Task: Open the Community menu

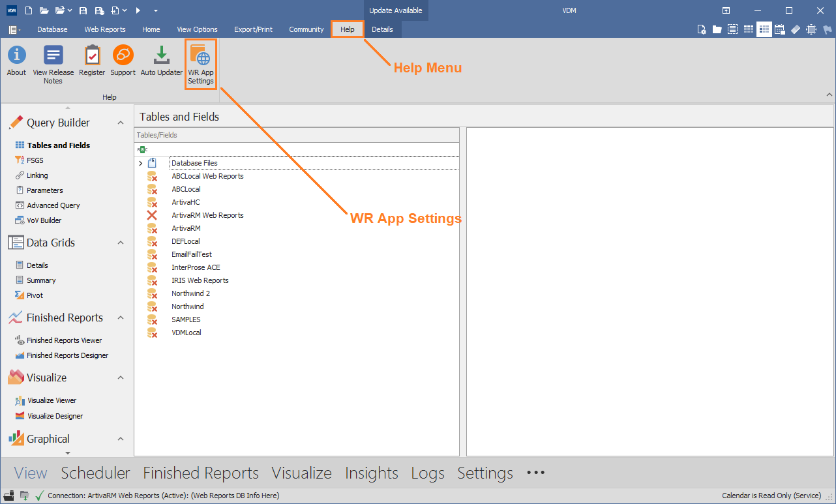Action: pos(306,29)
